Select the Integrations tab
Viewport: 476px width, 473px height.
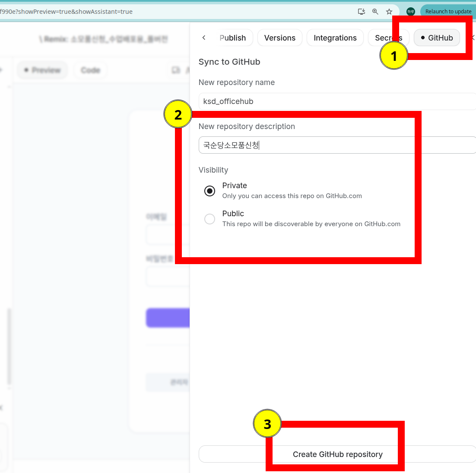(335, 38)
